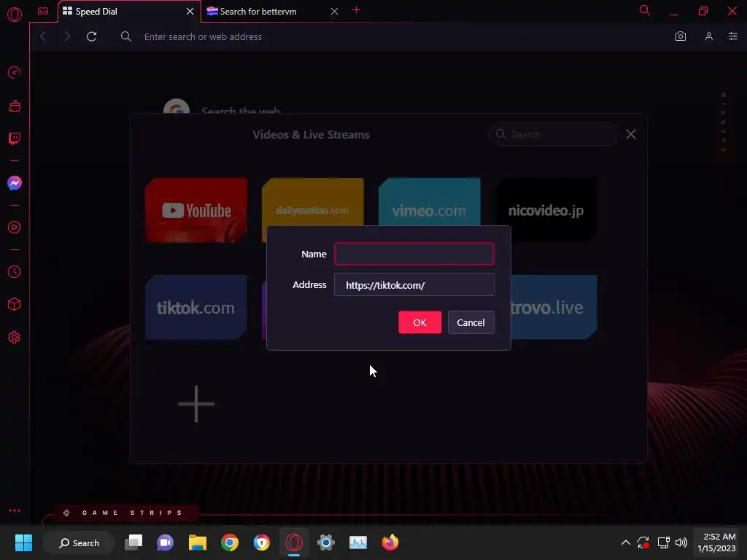This screenshot has height=560, width=747.
Task: Open a new tab with plus
Action: tap(356, 10)
